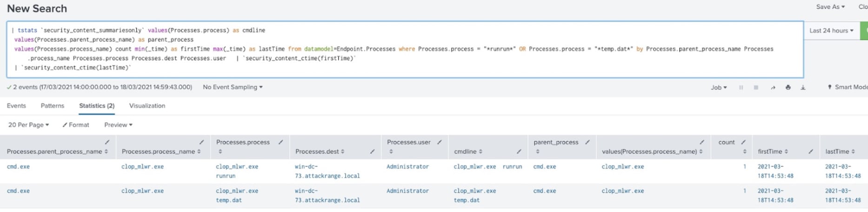This screenshot has width=868, height=212.
Task: Click pencil icon on Processes.process column
Action: pyautogui.click(x=280, y=142)
